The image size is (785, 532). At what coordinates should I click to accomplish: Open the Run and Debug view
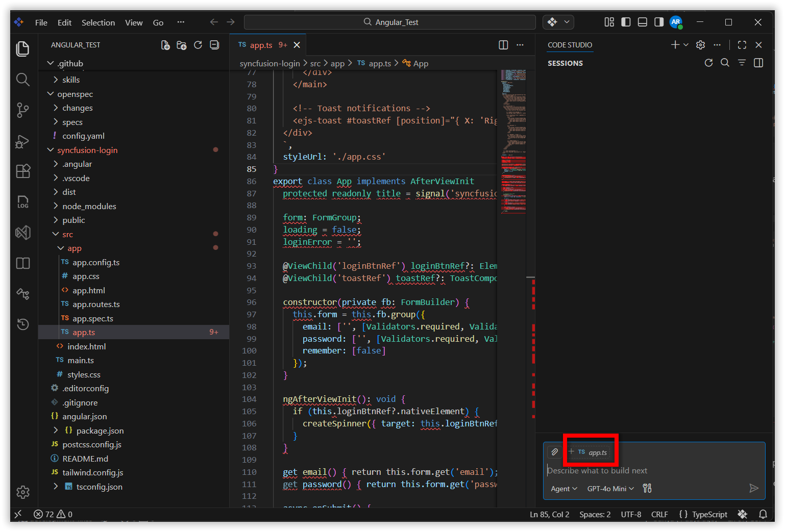pos(22,142)
